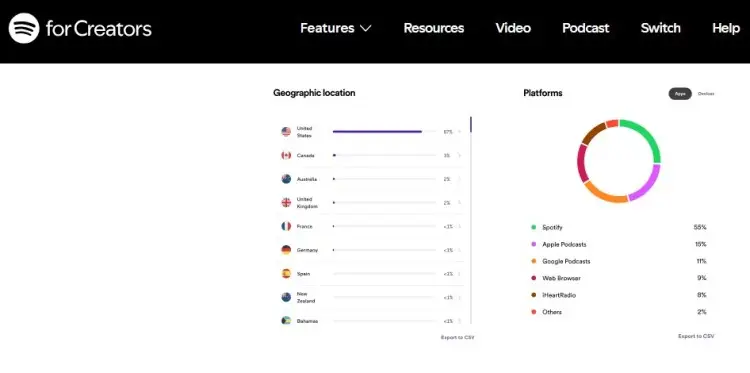Click the brown iHeartRadio legend dot
Screen dimensions: 750x373
[x=533, y=295]
